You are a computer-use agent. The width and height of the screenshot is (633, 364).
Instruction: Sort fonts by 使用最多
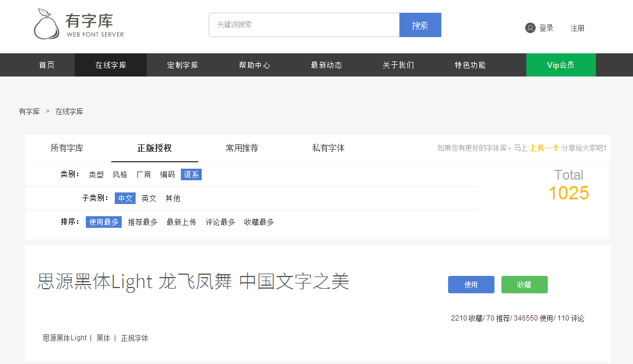click(x=104, y=222)
